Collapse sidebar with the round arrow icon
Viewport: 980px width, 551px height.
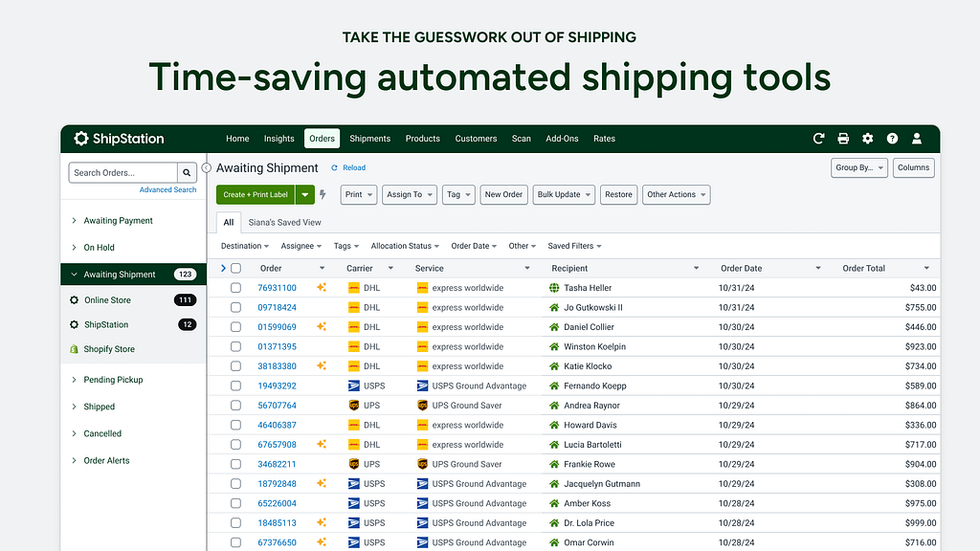coord(207,167)
